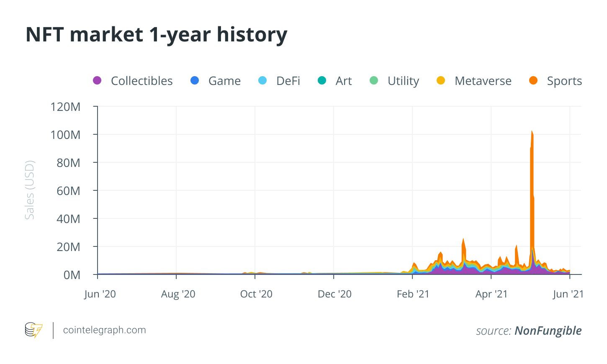This screenshot has height=364, width=607.
Task: Click the teal Art legend dot
Action: pyautogui.click(x=322, y=80)
